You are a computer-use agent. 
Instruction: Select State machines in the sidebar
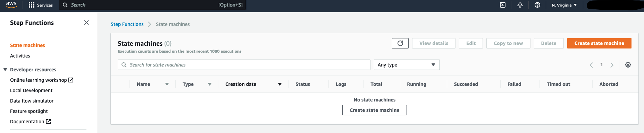click(27, 45)
